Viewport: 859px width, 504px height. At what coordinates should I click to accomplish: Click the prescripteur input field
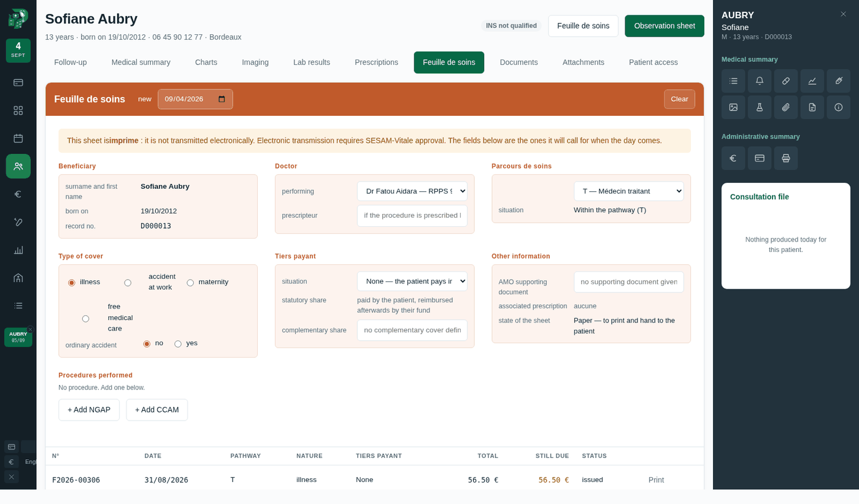pyautogui.click(x=412, y=216)
